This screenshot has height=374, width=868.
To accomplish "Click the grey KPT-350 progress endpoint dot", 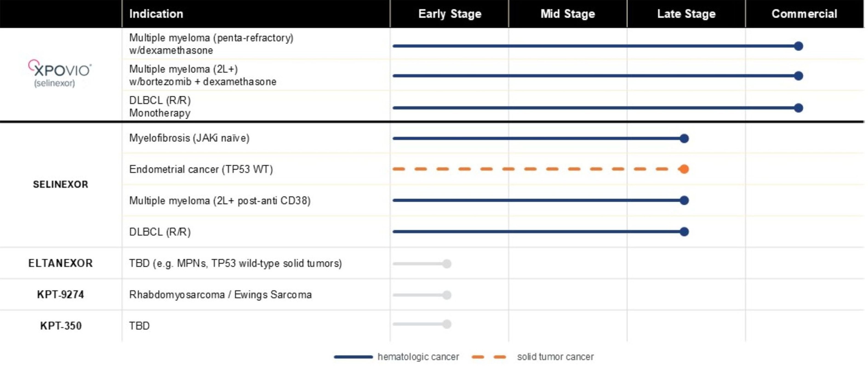I will point(447,324).
